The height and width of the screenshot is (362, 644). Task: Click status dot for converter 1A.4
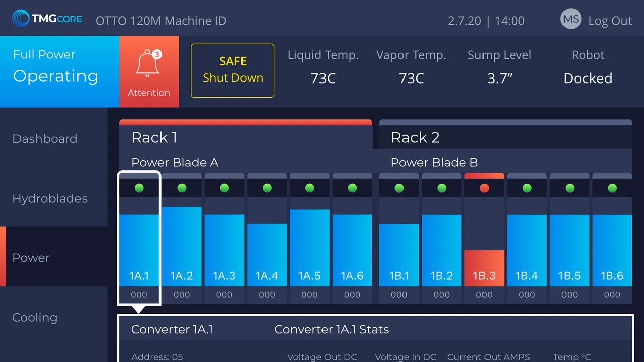(267, 188)
